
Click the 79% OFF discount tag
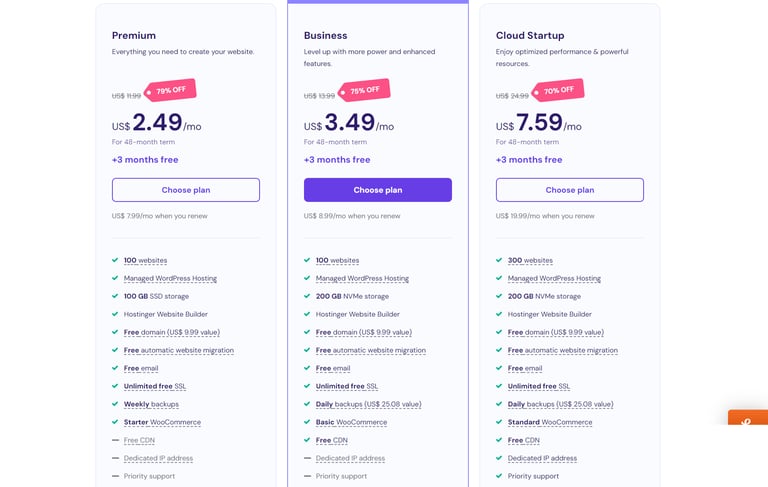[170, 91]
